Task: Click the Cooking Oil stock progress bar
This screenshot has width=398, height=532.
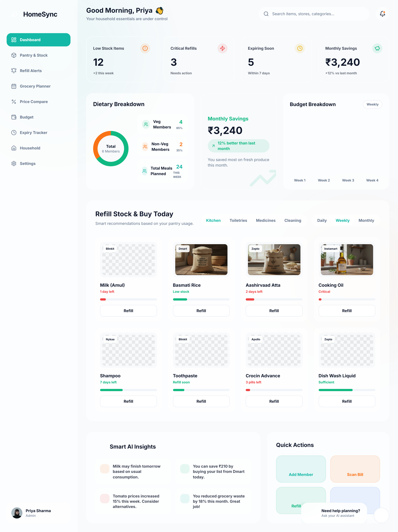Action: point(347,299)
